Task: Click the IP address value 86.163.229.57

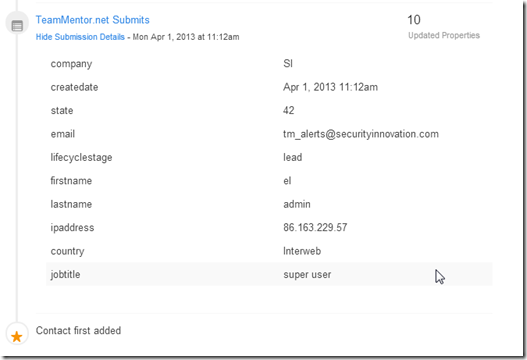Action: coord(315,227)
